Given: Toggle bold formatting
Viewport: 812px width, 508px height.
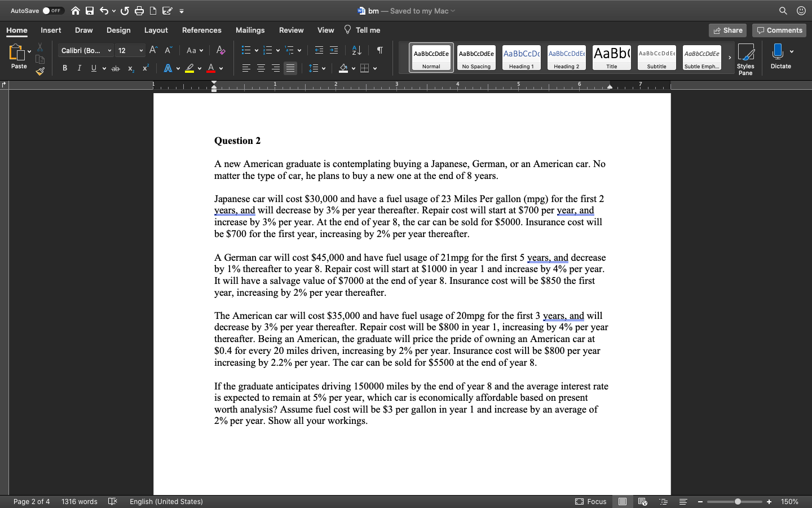Looking at the screenshot, I should pos(64,68).
